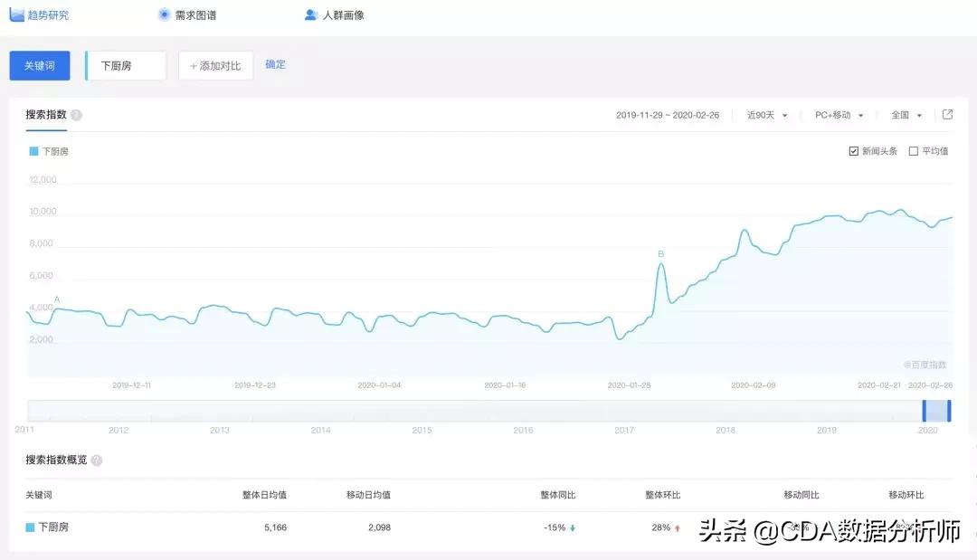Click the 确定 confirm link
977x560 pixels.
click(x=274, y=64)
